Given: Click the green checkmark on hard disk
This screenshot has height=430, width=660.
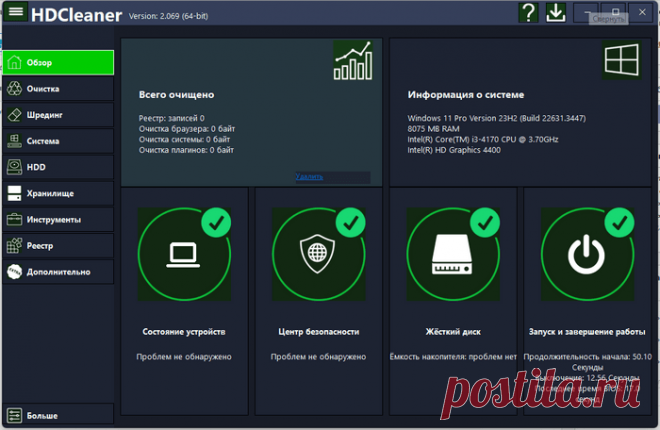Looking at the screenshot, I should tap(485, 223).
